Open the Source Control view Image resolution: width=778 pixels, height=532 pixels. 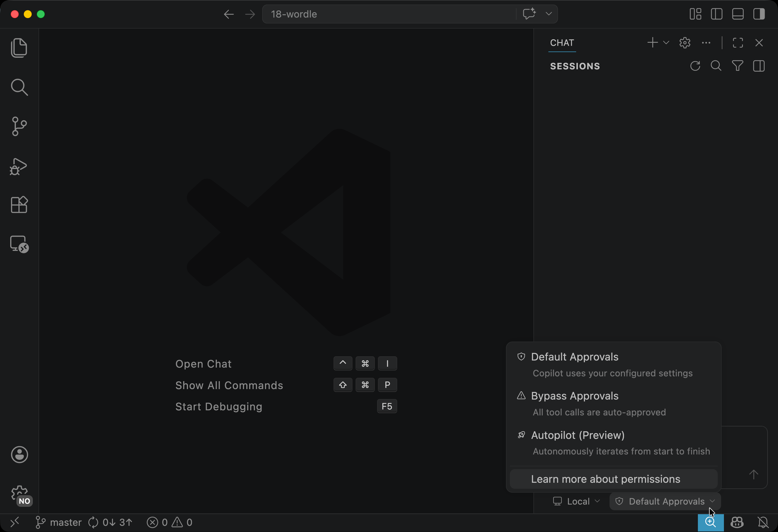(19, 126)
